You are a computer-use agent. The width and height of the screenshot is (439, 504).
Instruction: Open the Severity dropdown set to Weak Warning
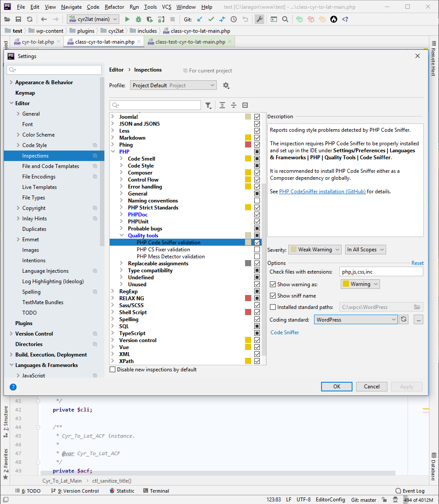coord(315,250)
